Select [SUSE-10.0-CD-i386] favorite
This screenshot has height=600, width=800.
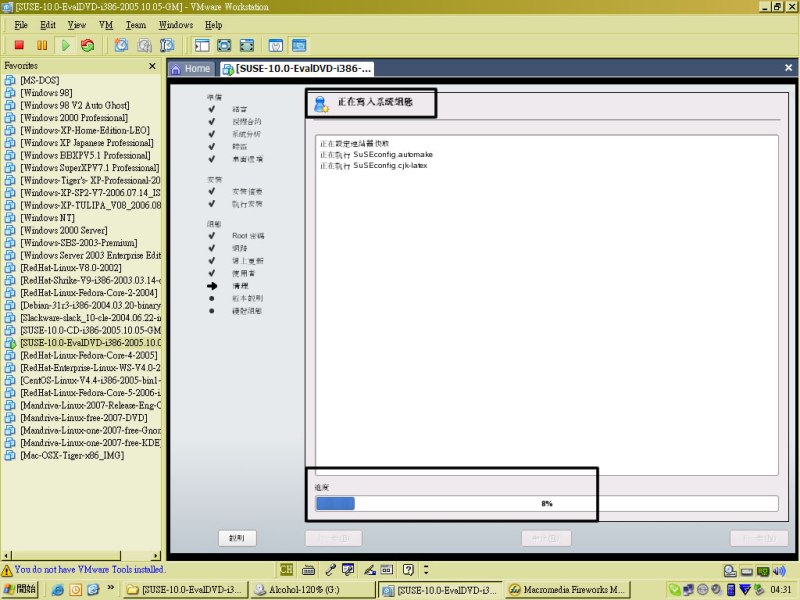90,330
